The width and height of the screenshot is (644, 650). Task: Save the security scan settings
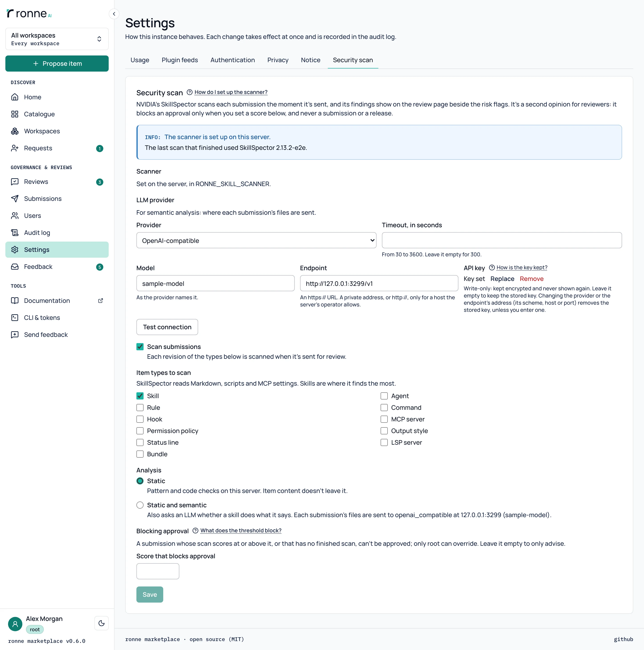[150, 595]
